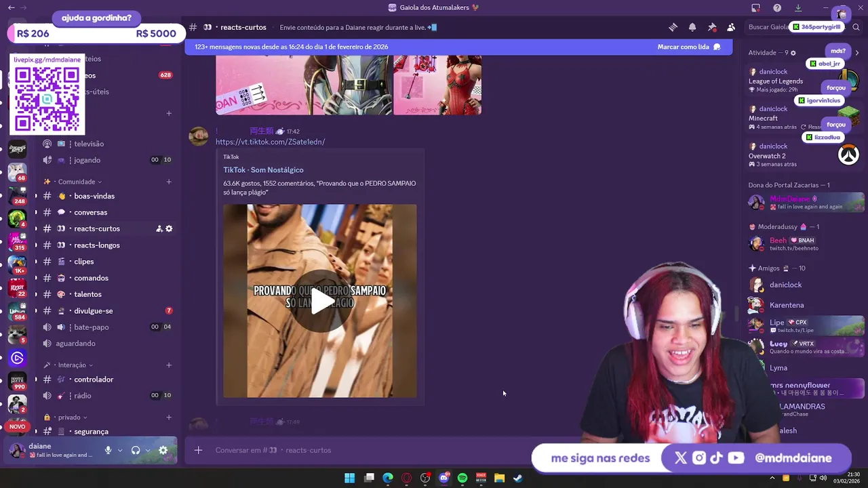Screen dimensions: 868x488
Task: Open server icon with 248 badge
Action: click(x=17, y=196)
